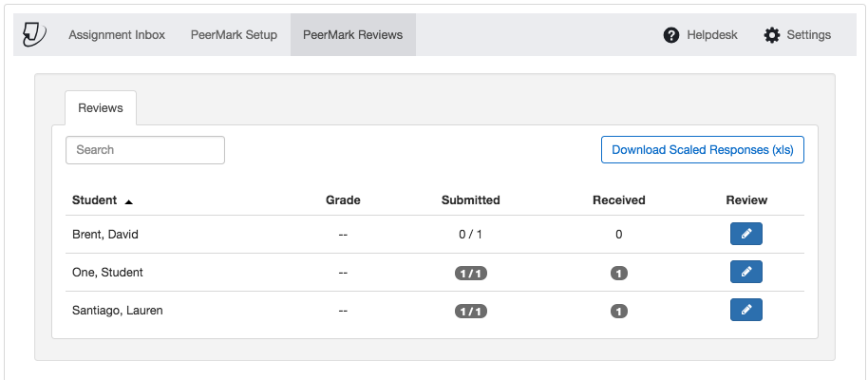
Task: Click pencil review icon for Brent, David
Action: [x=746, y=234]
